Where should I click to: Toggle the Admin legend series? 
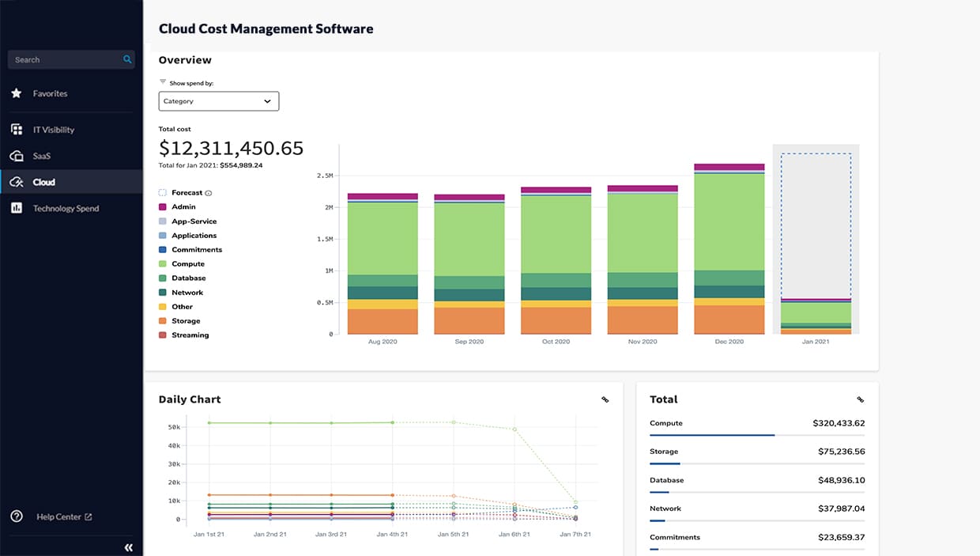(177, 207)
